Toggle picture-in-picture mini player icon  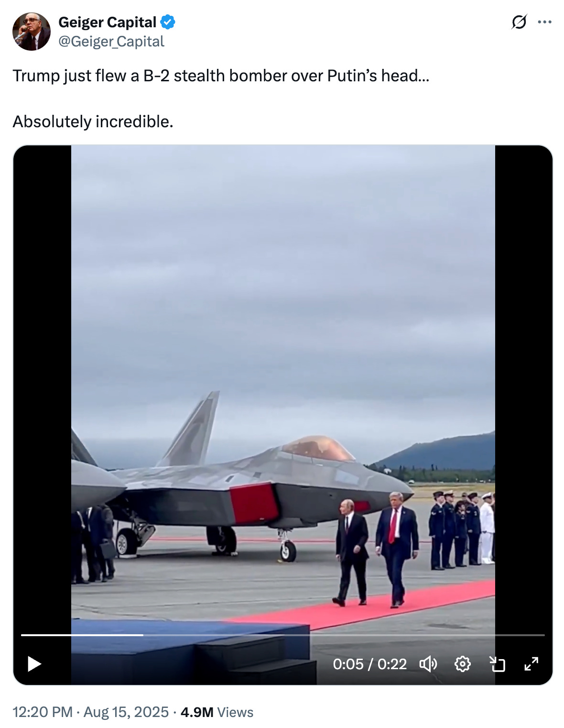point(497,664)
